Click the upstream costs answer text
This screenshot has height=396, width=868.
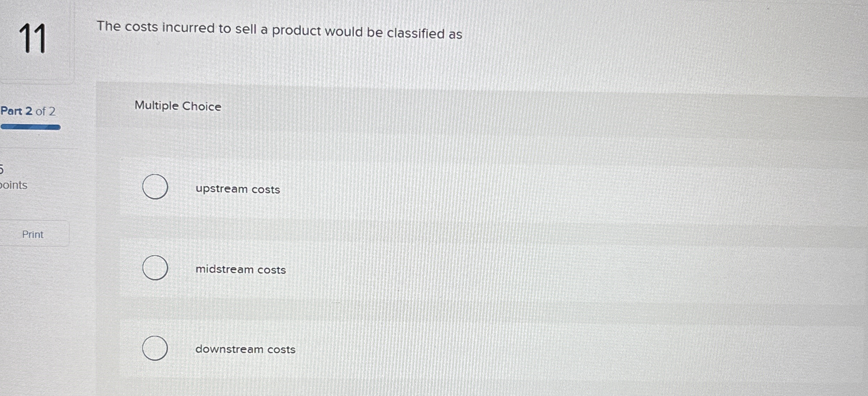click(x=237, y=189)
